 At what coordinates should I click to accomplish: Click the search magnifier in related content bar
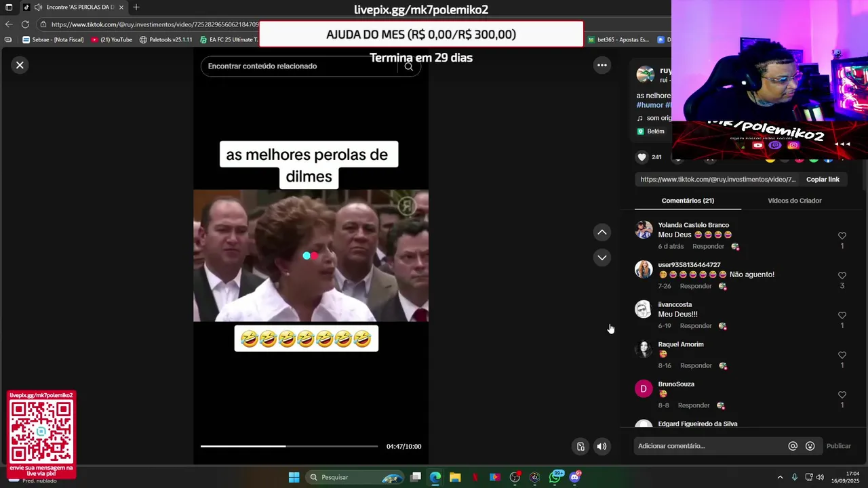click(408, 66)
